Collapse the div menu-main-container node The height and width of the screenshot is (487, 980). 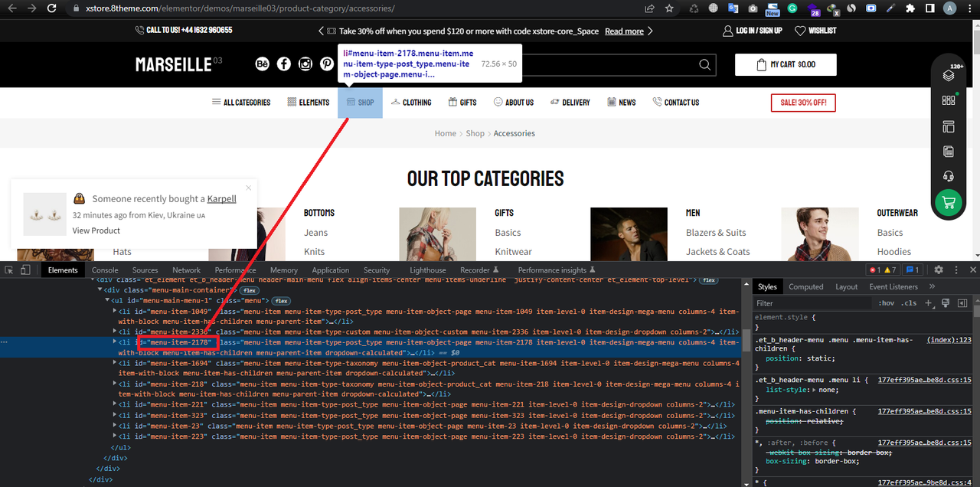(100, 290)
